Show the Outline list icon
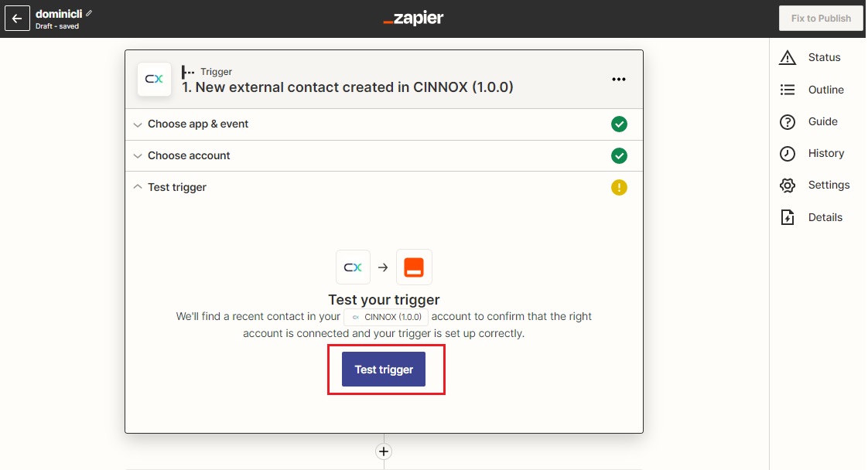 (x=788, y=90)
